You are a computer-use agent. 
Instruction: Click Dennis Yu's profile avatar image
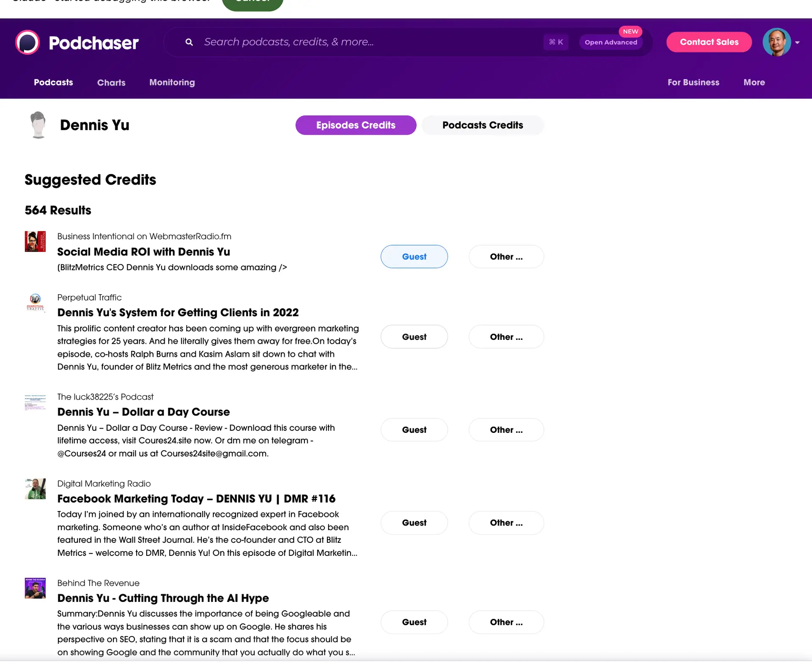[x=38, y=125]
